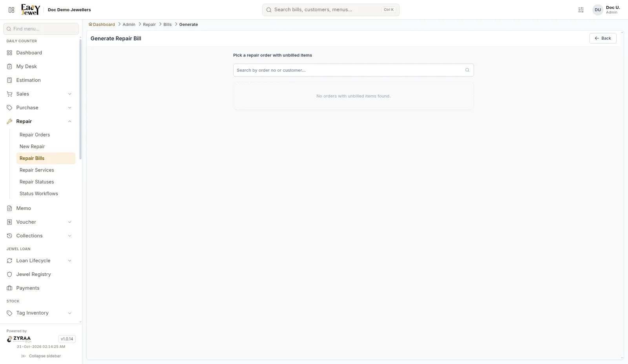Click the magnifier icon in order search
The height and width of the screenshot is (364, 628).
pyautogui.click(x=467, y=70)
